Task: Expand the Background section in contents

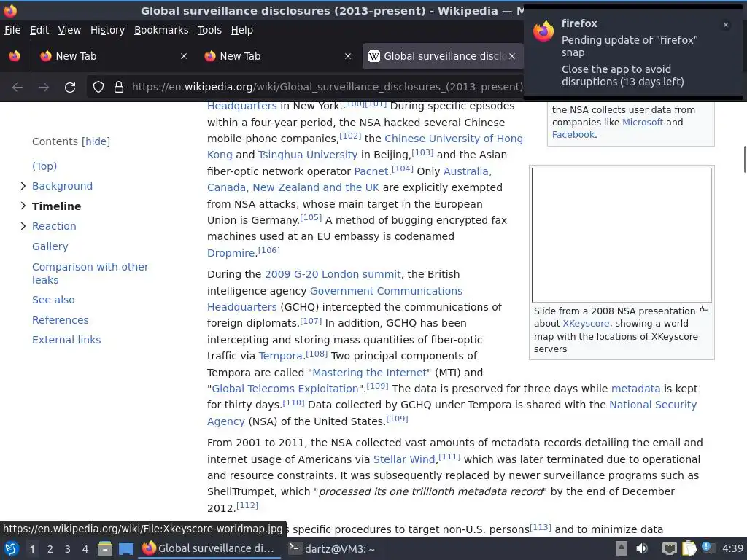Action: click(x=23, y=186)
